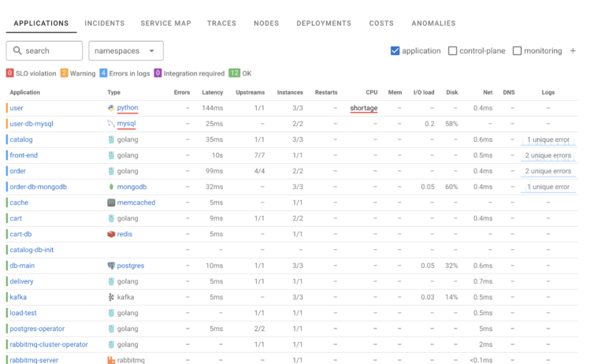The height and width of the screenshot is (364, 605).
Task: Switch to the Incidents tab
Action: [104, 24]
